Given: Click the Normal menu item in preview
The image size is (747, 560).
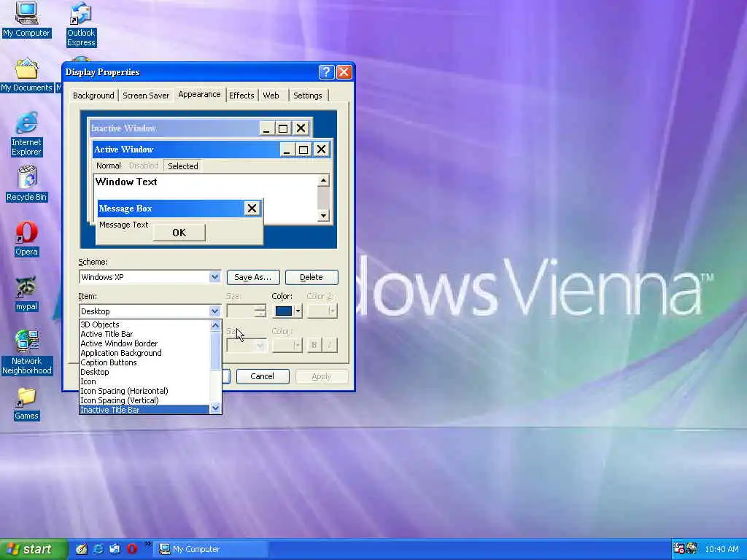Looking at the screenshot, I should tap(109, 166).
